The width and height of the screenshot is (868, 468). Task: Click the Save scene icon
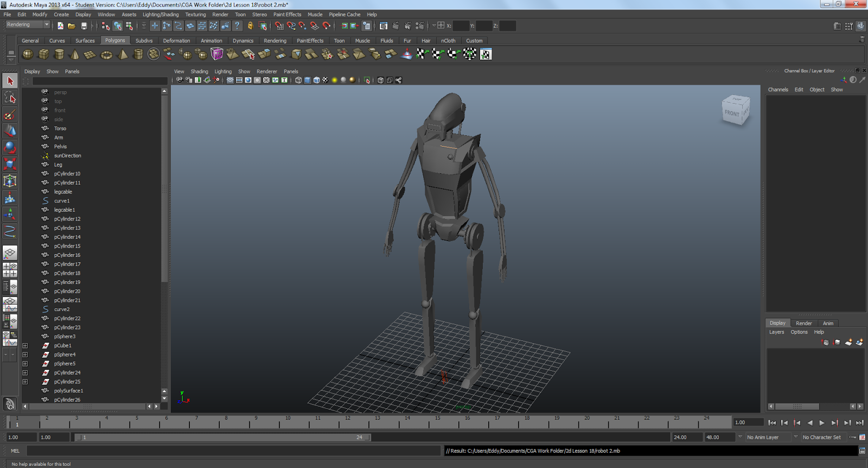tap(84, 26)
